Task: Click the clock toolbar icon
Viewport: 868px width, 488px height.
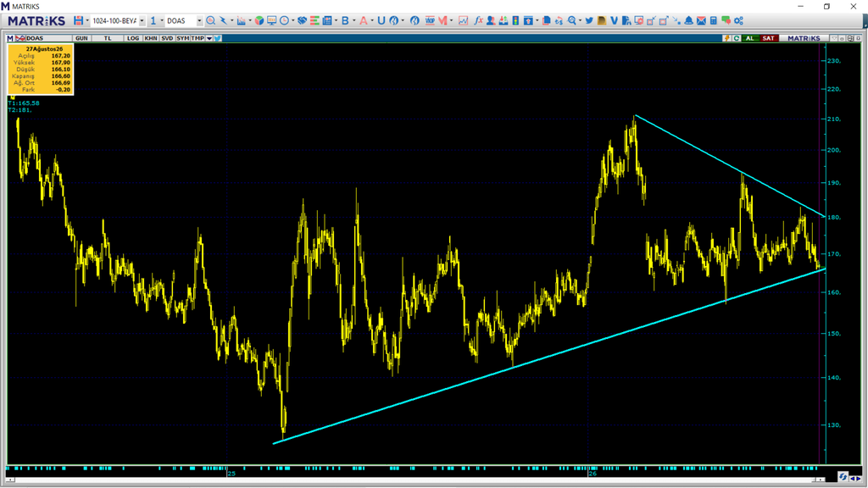Action: click(x=284, y=20)
